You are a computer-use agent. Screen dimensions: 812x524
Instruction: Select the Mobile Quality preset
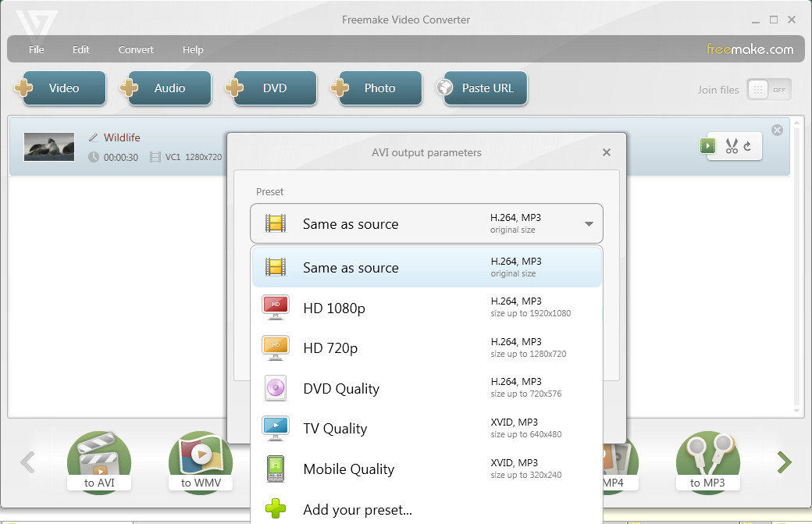pyautogui.click(x=427, y=469)
